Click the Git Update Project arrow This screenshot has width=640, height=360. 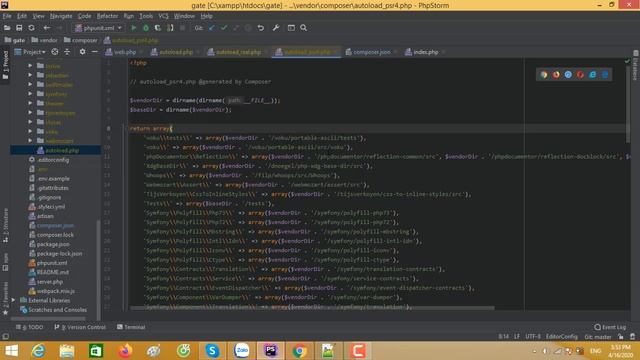211,28
